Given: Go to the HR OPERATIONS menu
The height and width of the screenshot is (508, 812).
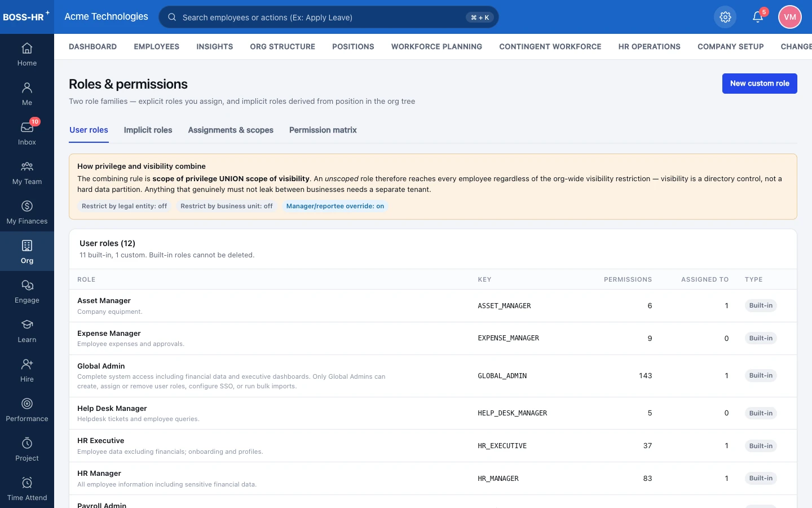Looking at the screenshot, I should point(650,47).
